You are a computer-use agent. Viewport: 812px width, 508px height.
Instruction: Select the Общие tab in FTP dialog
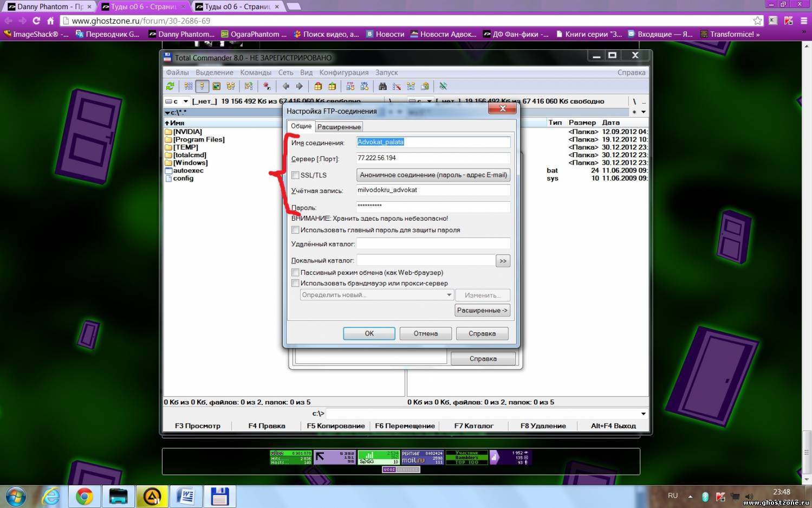click(x=301, y=126)
